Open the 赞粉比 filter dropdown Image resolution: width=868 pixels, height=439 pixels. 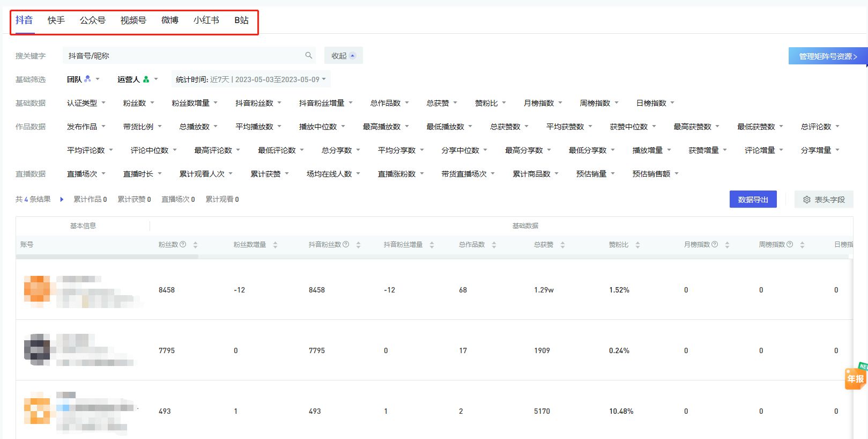[x=491, y=103]
